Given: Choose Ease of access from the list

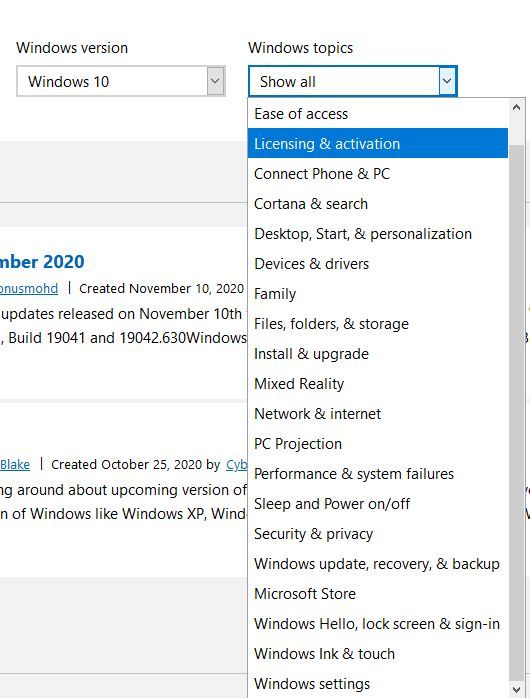Looking at the screenshot, I should point(378,114).
